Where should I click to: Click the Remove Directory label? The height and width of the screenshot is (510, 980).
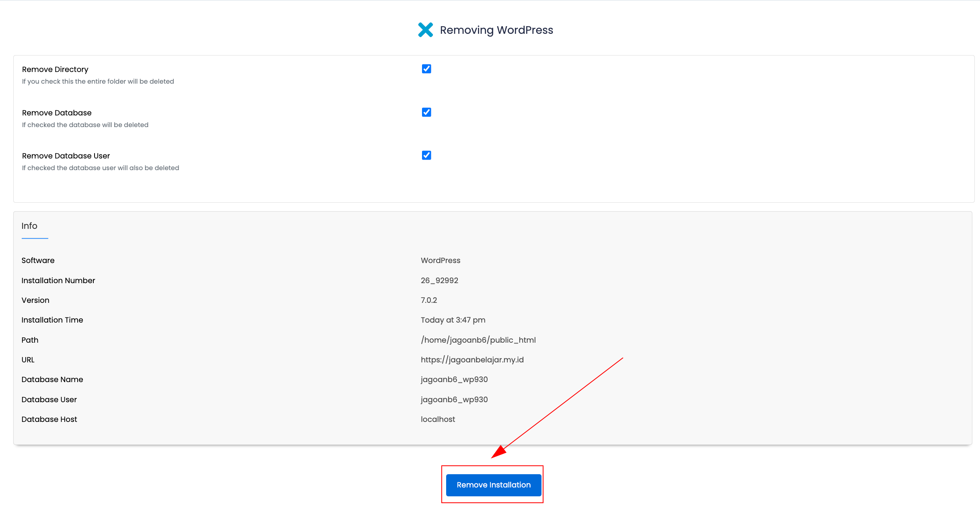coord(55,70)
